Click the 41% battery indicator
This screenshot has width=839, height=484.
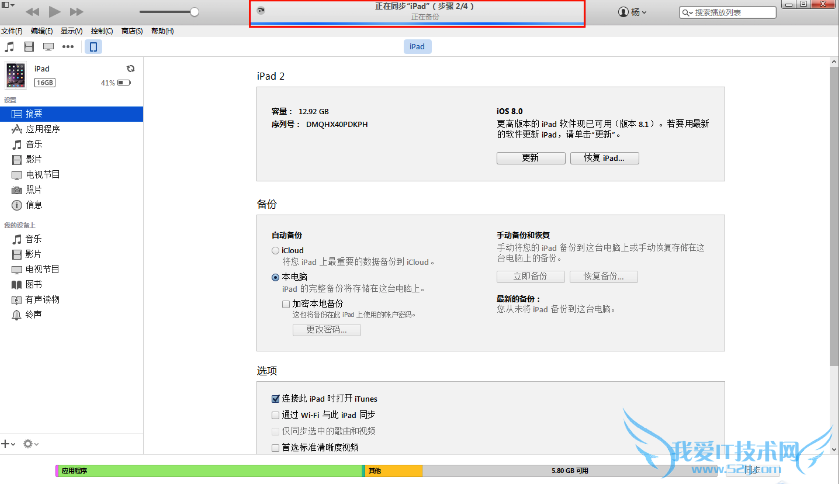point(116,82)
